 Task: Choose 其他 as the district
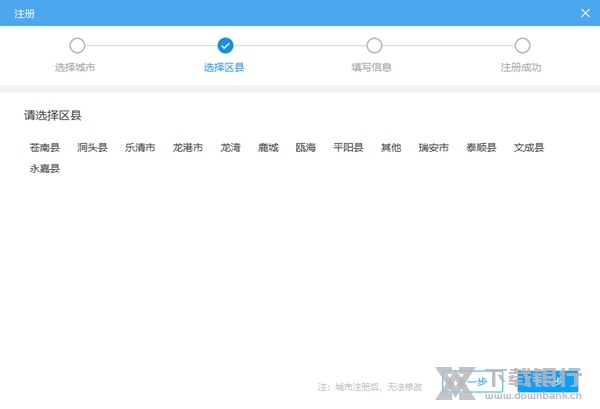[391, 148]
